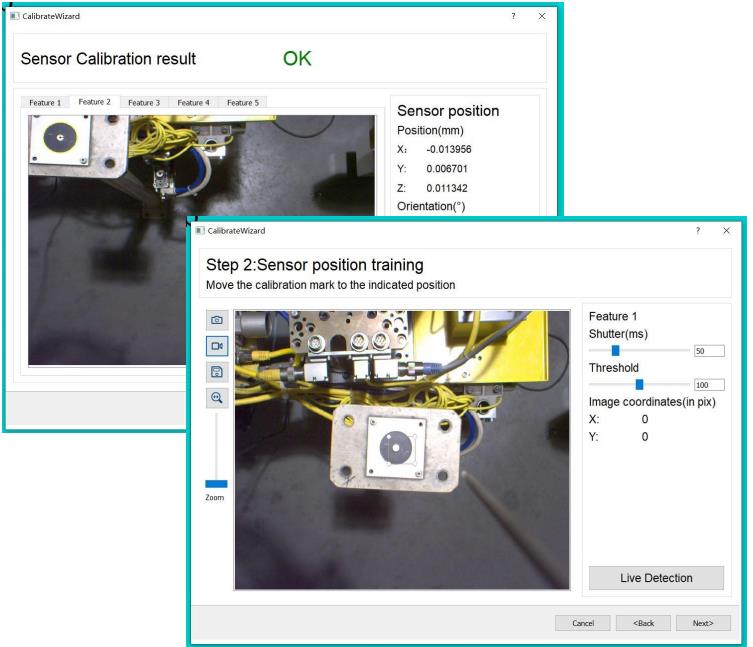This screenshot has height=647, width=753.
Task: Click the Live Detection button
Action: (x=656, y=578)
